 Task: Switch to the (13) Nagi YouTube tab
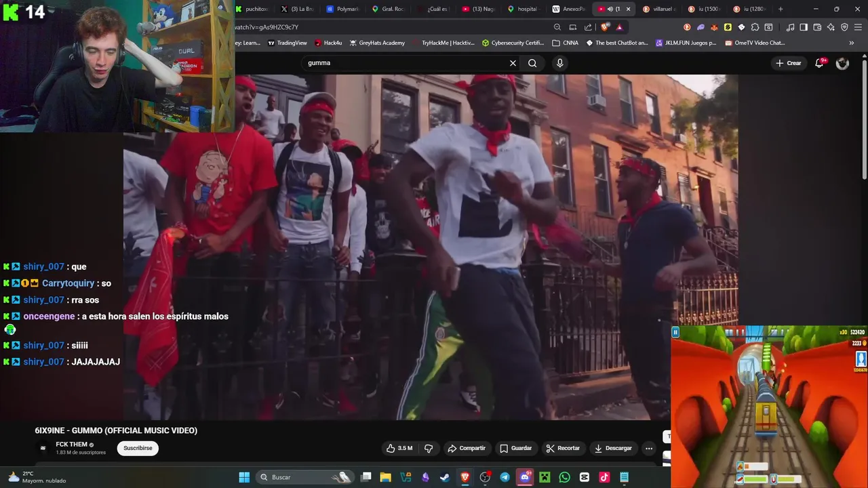click(479, 9)
